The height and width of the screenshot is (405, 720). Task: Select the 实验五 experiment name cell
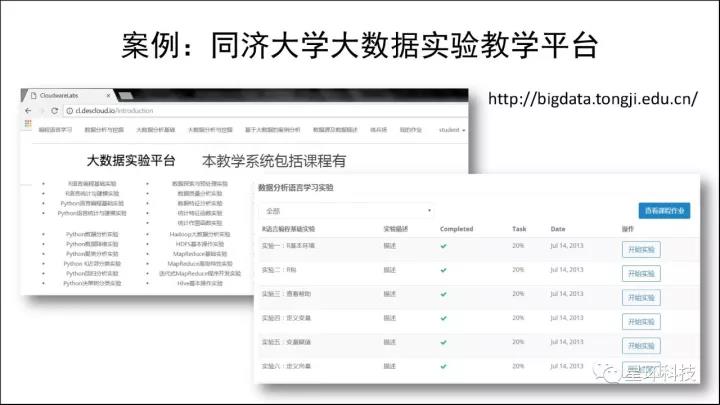click(286, 342)
